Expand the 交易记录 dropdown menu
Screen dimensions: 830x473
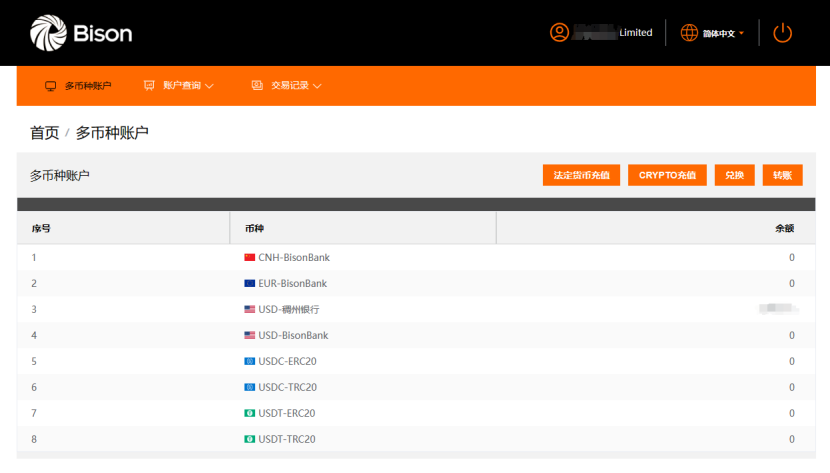click(x=296, y=86)
